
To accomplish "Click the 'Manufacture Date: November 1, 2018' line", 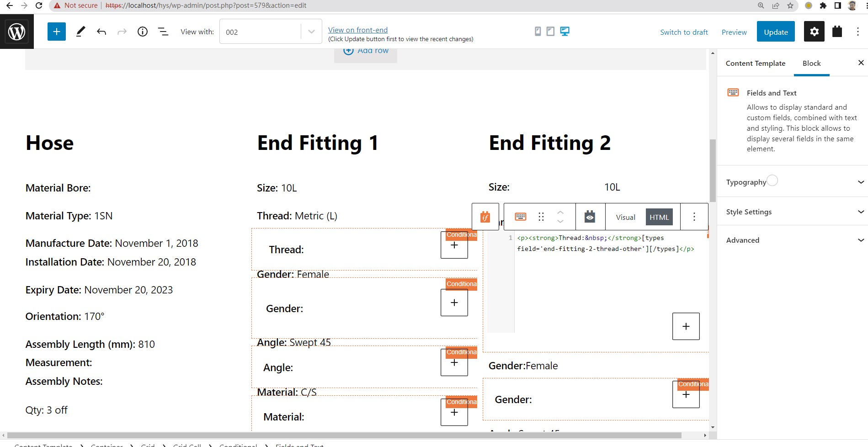I will pyautogui.click(x=112, y=243).
